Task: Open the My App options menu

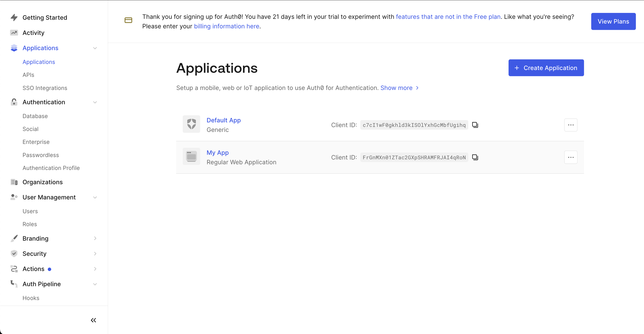Action: click(x=571, y=157)
